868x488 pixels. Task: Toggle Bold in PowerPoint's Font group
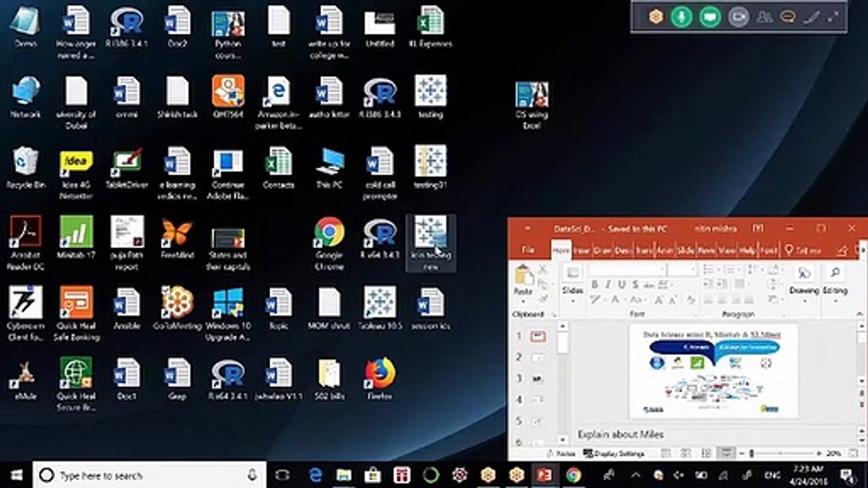(595, 285)
